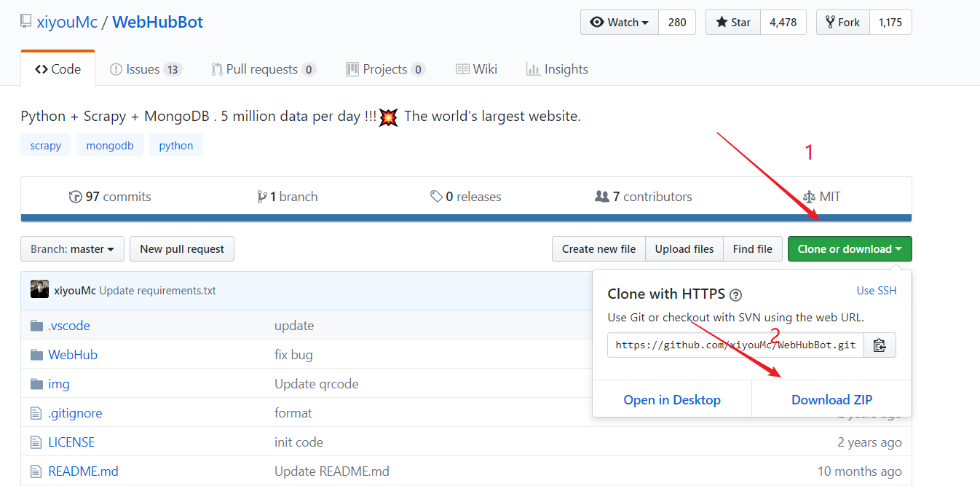Click Find file button
This screenshot has height=486, width=980.
tap(753, 249)
